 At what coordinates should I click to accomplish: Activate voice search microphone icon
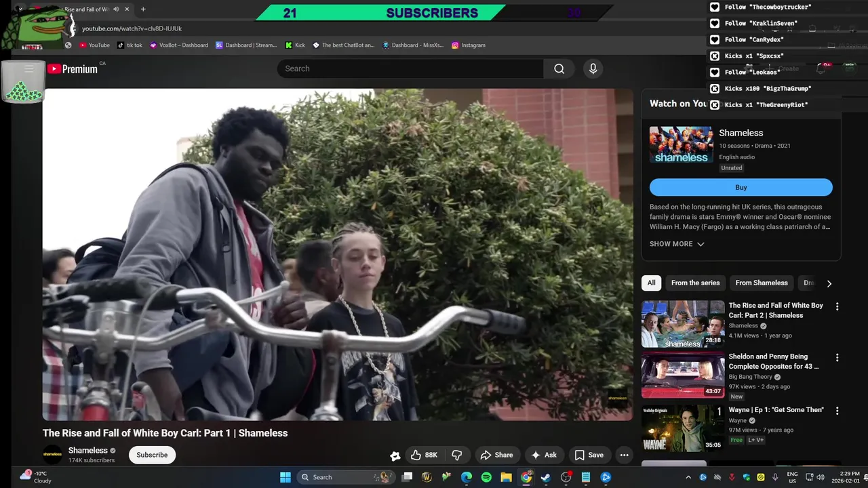click(593, 68)
